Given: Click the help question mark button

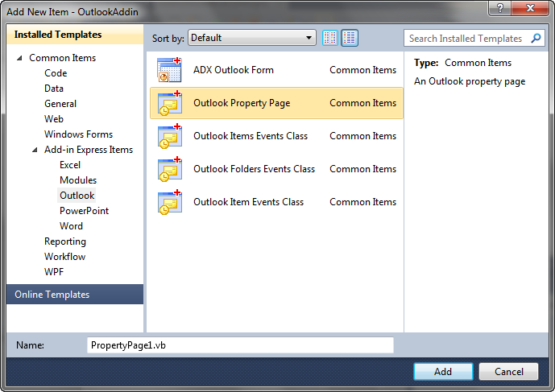Looking at the screenshot, I should (499, 8).
